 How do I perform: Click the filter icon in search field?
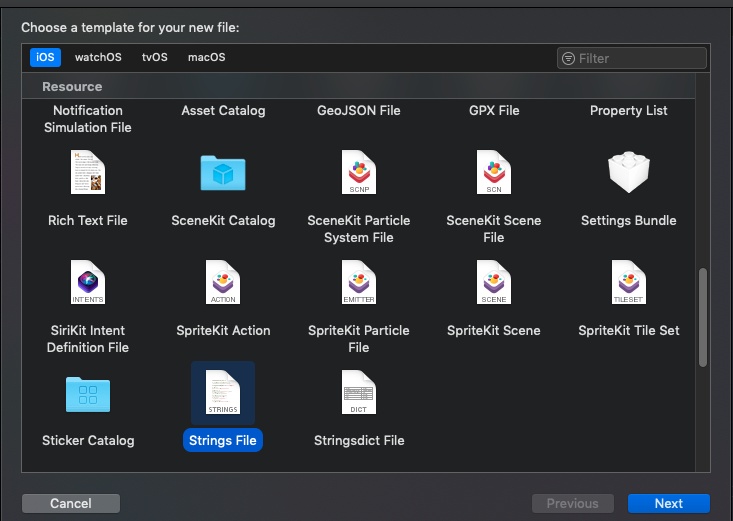[568, 58]
